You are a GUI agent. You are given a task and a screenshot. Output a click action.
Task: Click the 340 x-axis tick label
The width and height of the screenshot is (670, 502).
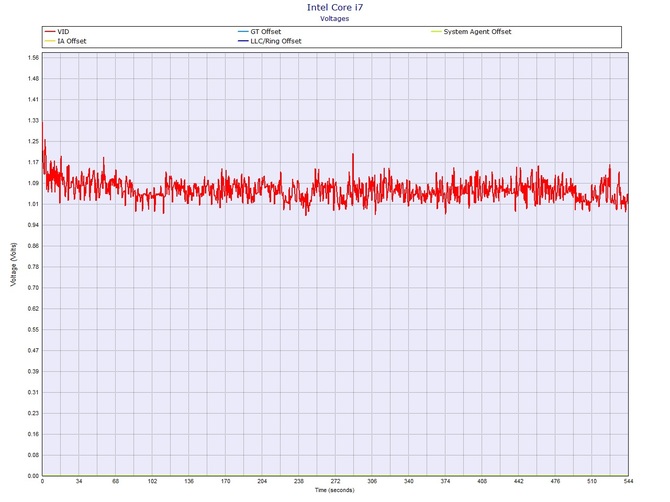tap(409, 481)
